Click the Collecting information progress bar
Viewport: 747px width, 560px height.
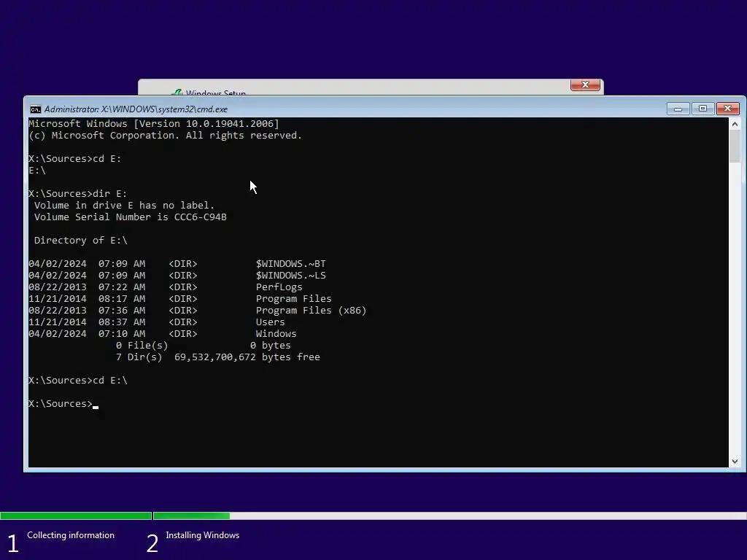[x=76, y=516]
